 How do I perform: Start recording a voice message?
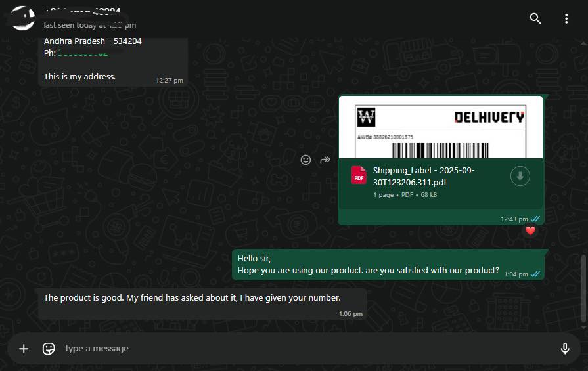pyautogui.click(x=564, y=349)
